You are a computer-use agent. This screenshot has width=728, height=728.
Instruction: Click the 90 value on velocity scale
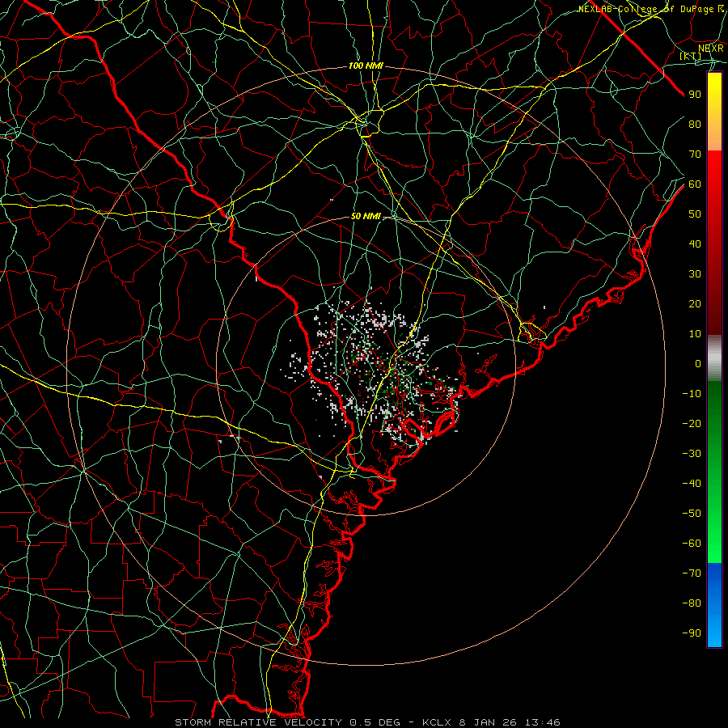click(695, 95)
